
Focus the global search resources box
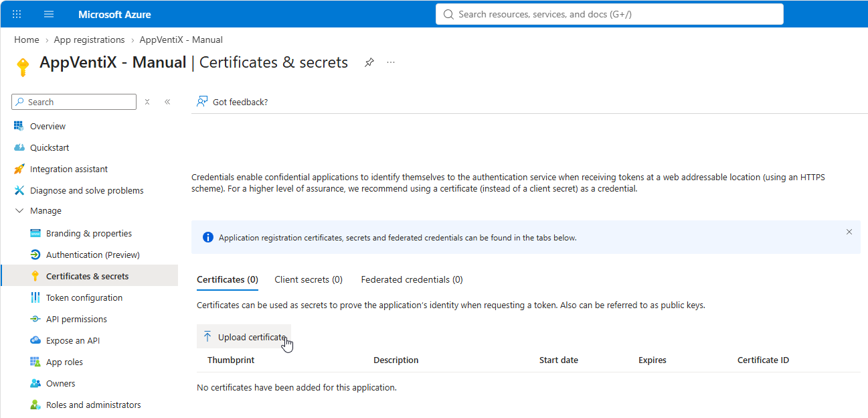609,14
